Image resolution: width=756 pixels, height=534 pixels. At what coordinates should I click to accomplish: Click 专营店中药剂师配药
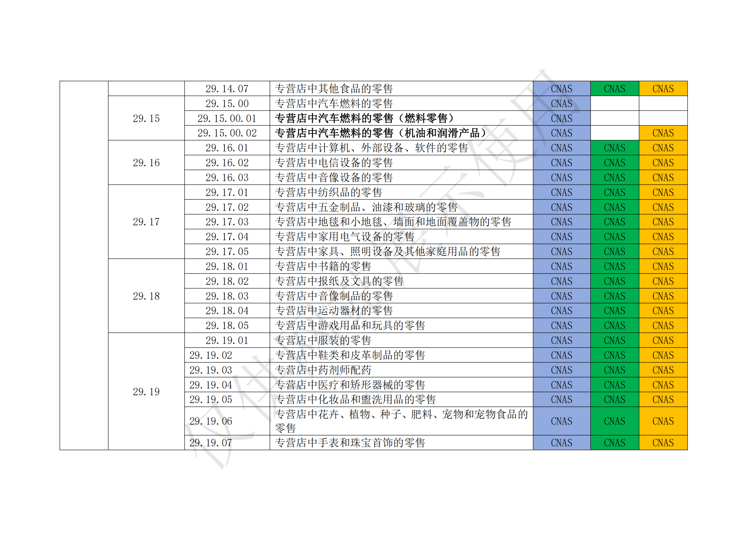click(323, 370)
